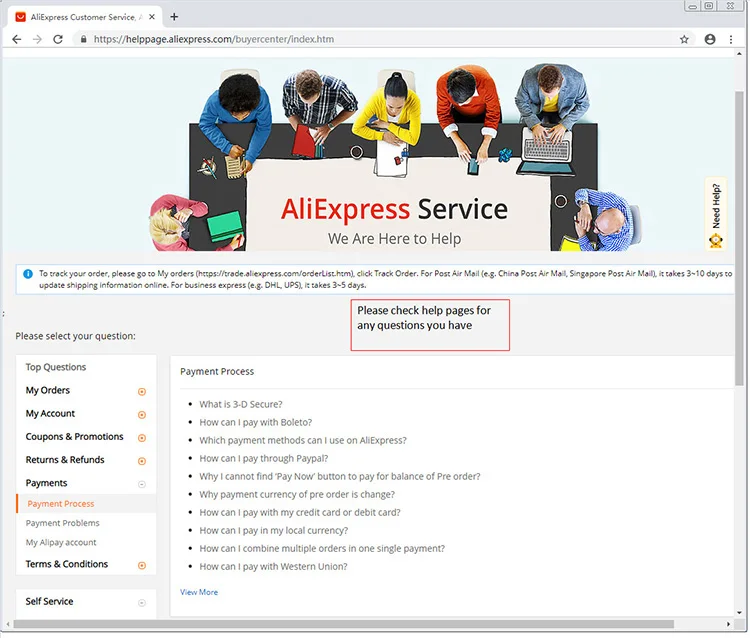Expand Coupons & Promotions category

click(142, 438)
